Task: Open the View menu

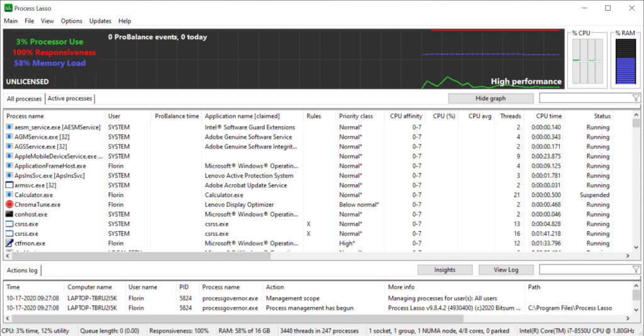Action: point(47,21)
